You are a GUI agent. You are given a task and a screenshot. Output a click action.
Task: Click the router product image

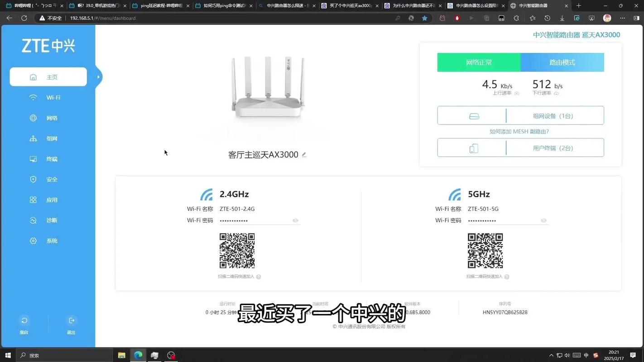pyautogui.click(x=267, y=87)
